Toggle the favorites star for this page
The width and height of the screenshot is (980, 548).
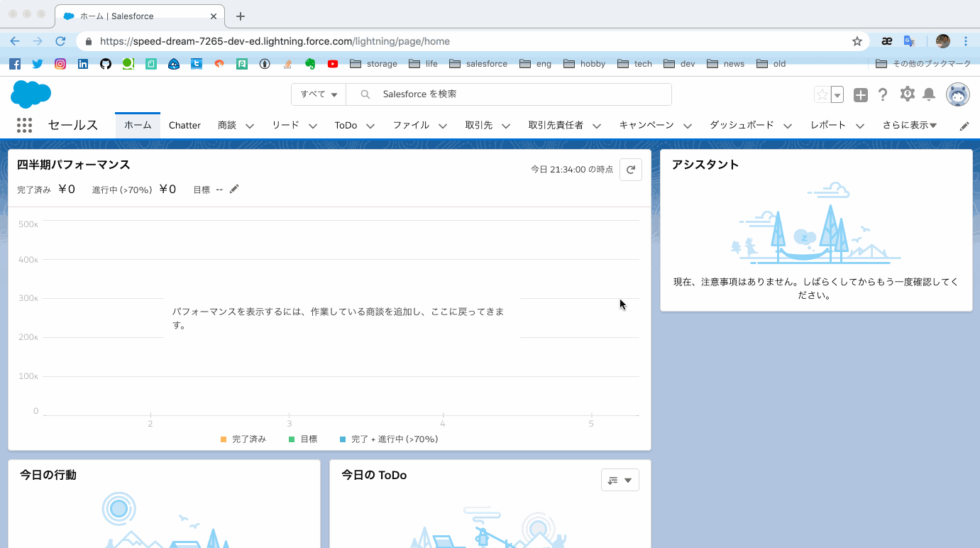[x=822, y=94]
